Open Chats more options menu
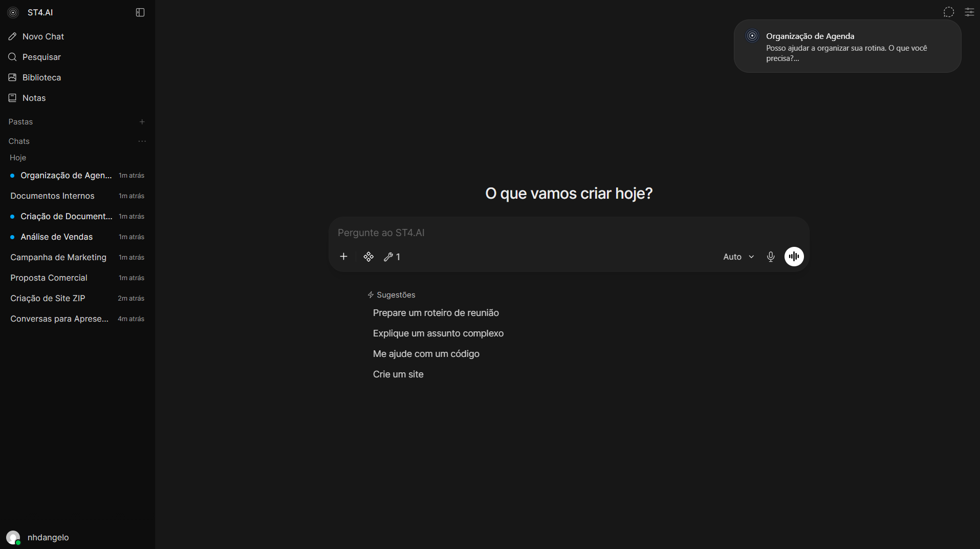The width and height of the screenshot is (980, 549). tap(142, 141)
